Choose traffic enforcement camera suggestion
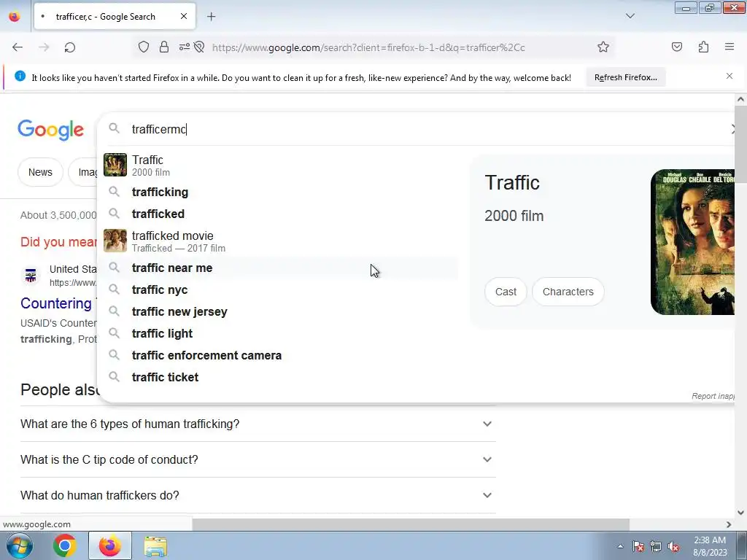The width and height of the screenshot is (747, 560). 278,356
